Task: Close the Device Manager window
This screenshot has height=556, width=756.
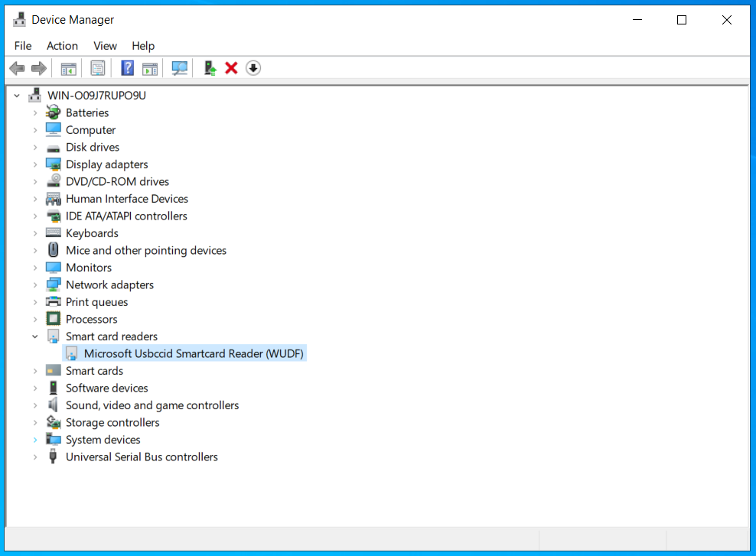Action: click(x=727, y=20)
